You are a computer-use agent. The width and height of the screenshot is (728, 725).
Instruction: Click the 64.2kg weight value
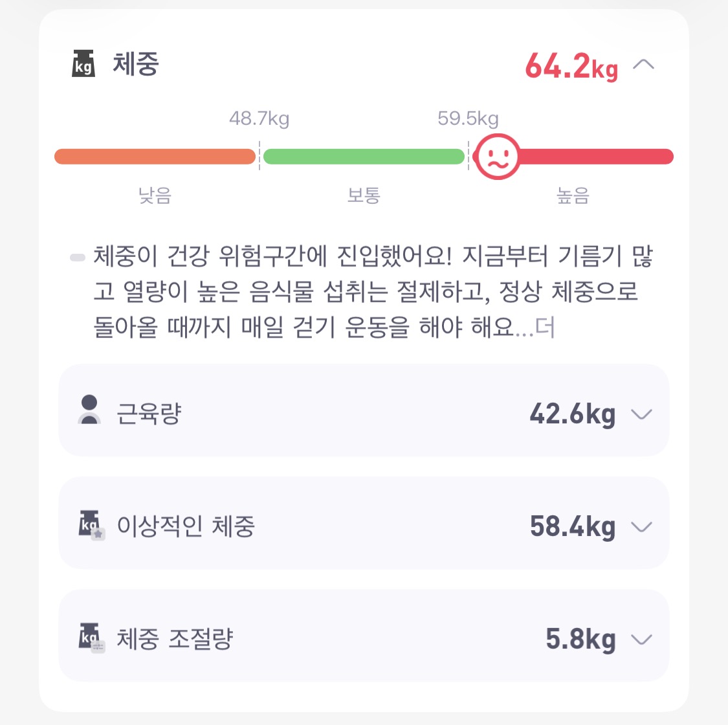click(x=571, y=67)
